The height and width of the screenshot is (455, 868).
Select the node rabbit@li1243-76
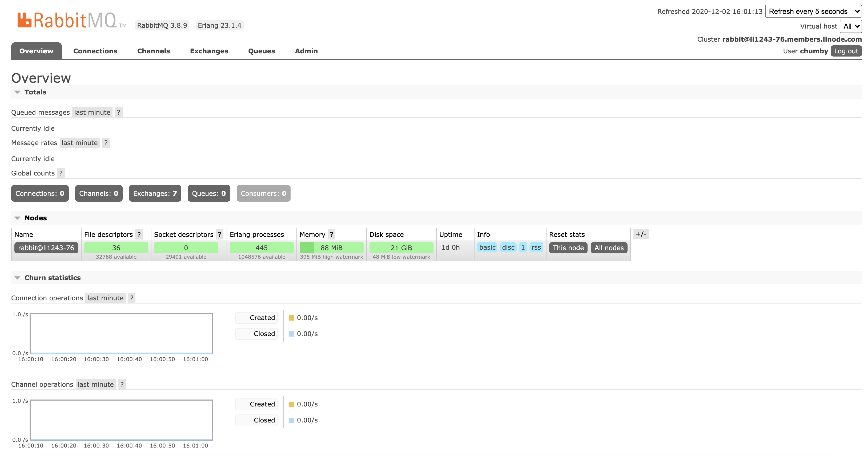click(x=46, y=248)
